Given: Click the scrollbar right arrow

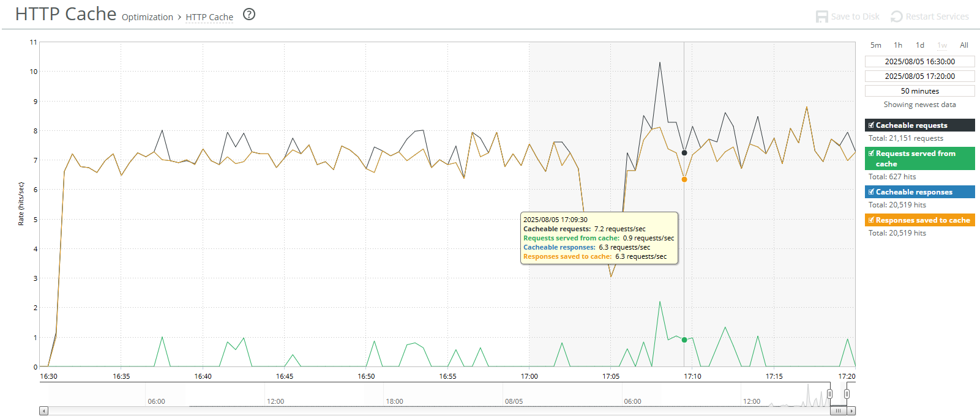Looking at the screenshot, I should click(x=851, y=411).
